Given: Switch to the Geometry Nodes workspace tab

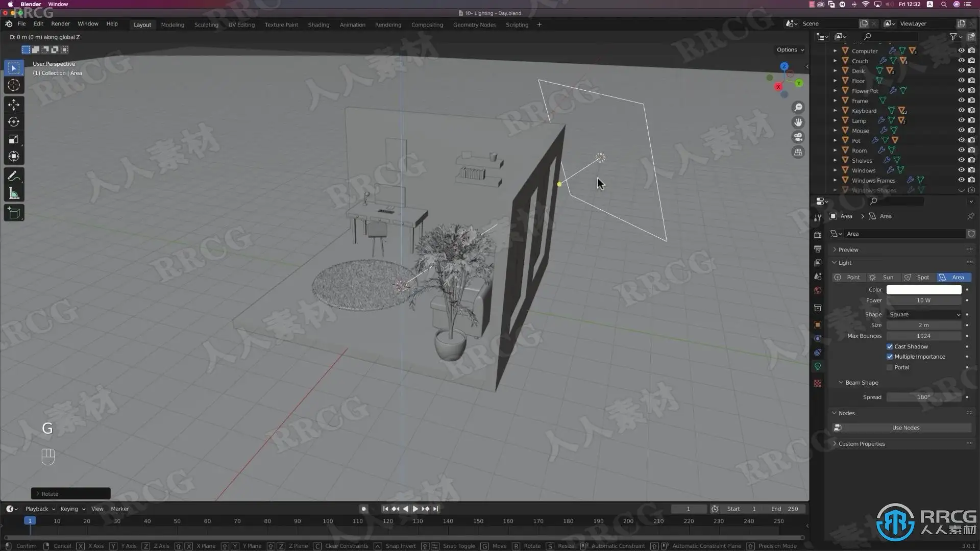Looking at the screenshot, I should point(474,24).
